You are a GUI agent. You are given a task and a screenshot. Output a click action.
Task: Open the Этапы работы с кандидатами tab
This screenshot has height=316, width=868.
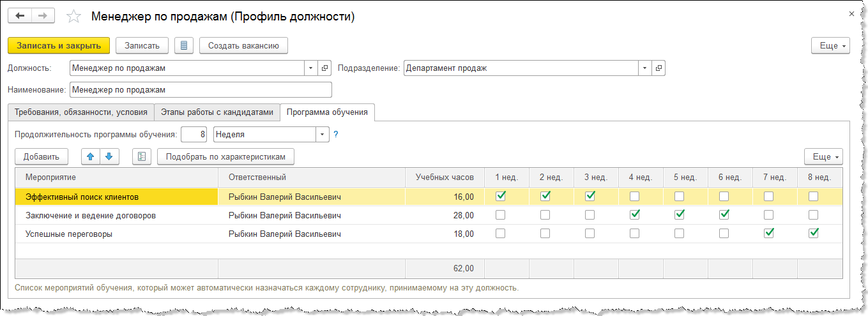217,112
